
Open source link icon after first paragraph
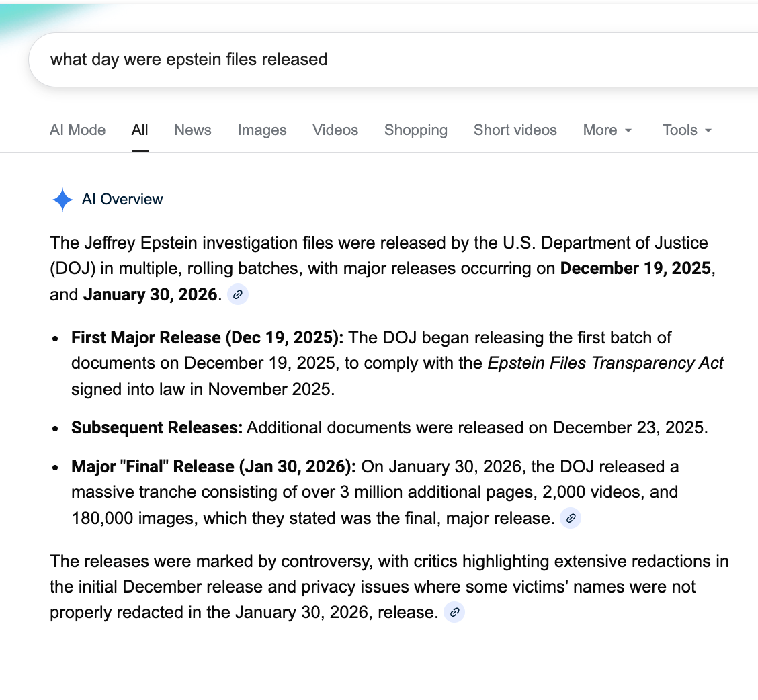pos(237,294)
